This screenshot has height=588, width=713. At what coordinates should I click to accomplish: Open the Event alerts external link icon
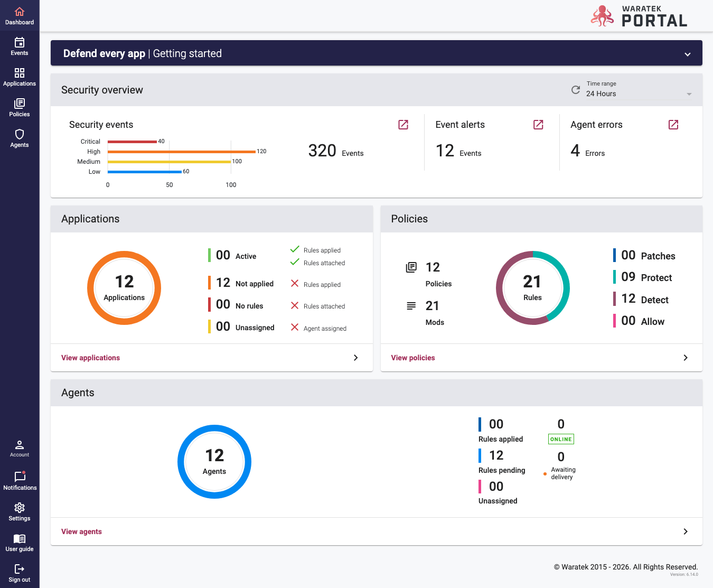click(538, 125)
